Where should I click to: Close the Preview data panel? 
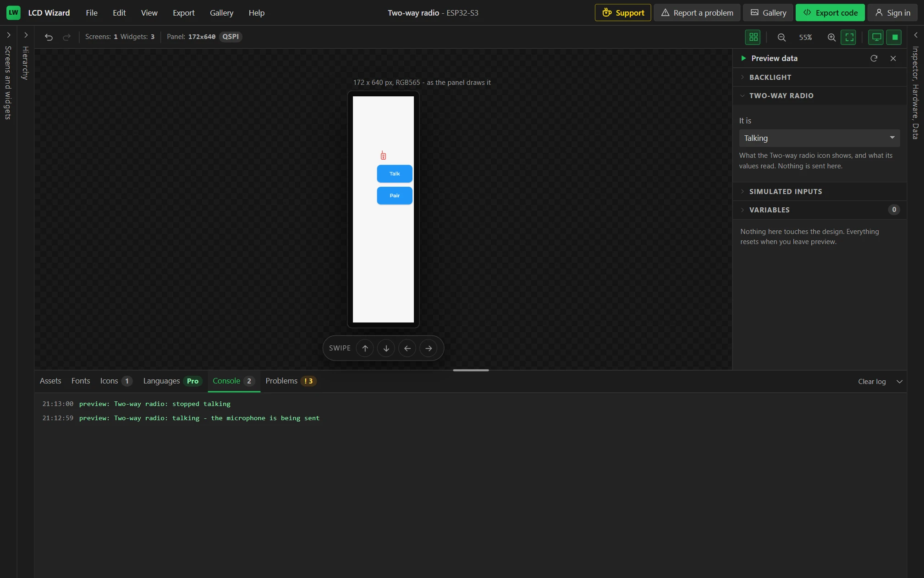point(893,58)
